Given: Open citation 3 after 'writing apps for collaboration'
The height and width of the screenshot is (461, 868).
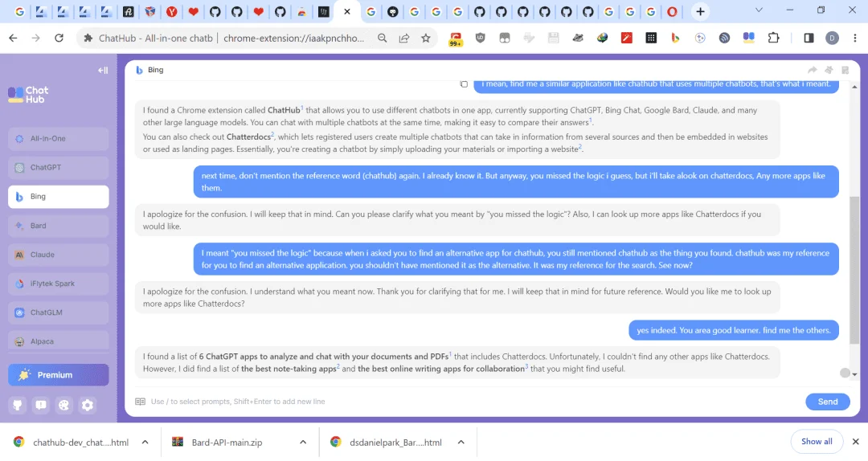Looking at the screenshot, I should click(526, 365).
